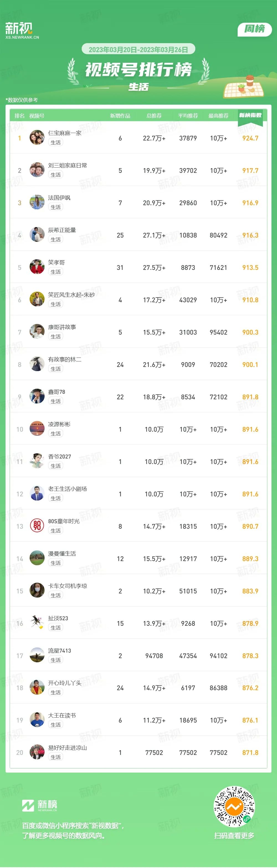This screenshot has height=868, width=277.
Task: Click the QR code at bottom right
Action: pos(234,806)
